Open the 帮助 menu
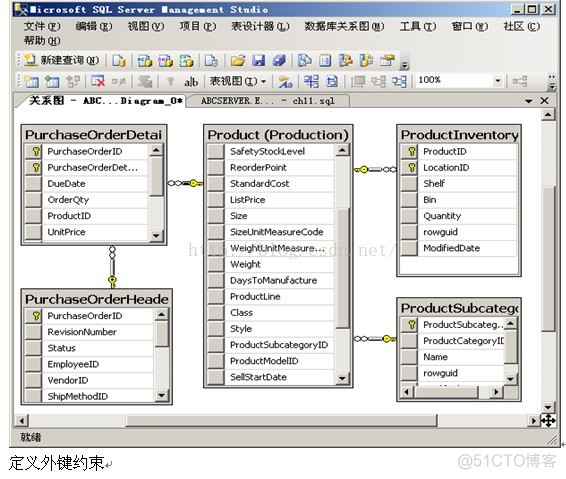 [42, 40]
